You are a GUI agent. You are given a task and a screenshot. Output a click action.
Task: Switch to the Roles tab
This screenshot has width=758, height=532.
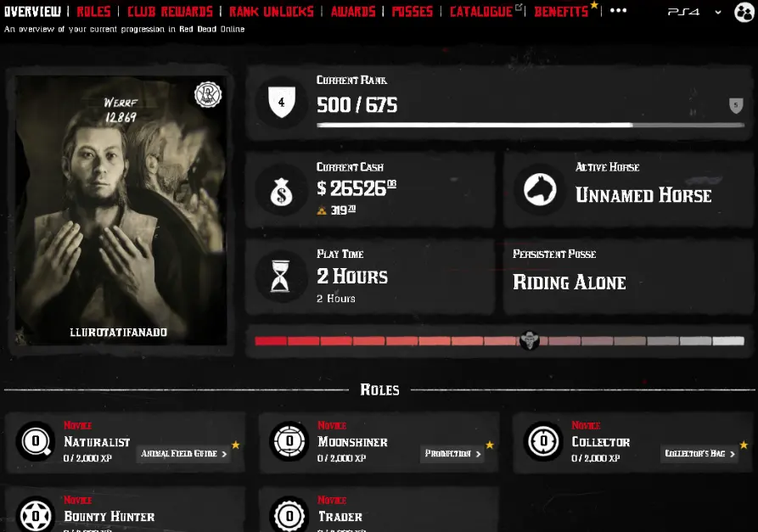(93, 11)
